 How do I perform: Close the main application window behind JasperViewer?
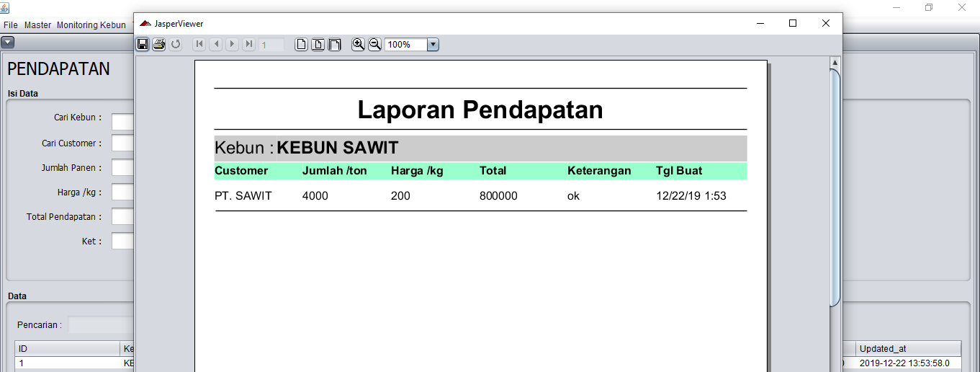click(962, 7)
